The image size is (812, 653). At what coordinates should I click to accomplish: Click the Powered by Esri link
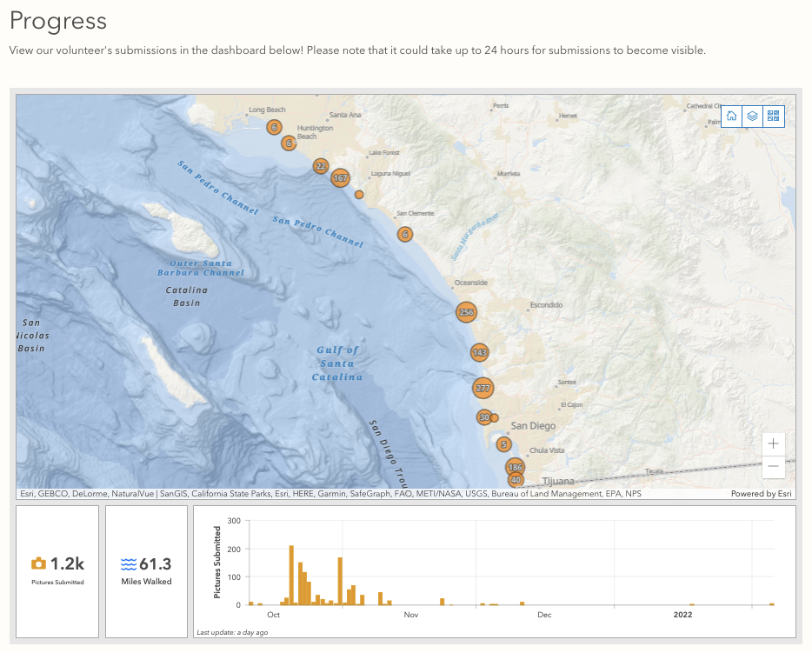click(x=761, y=494)
